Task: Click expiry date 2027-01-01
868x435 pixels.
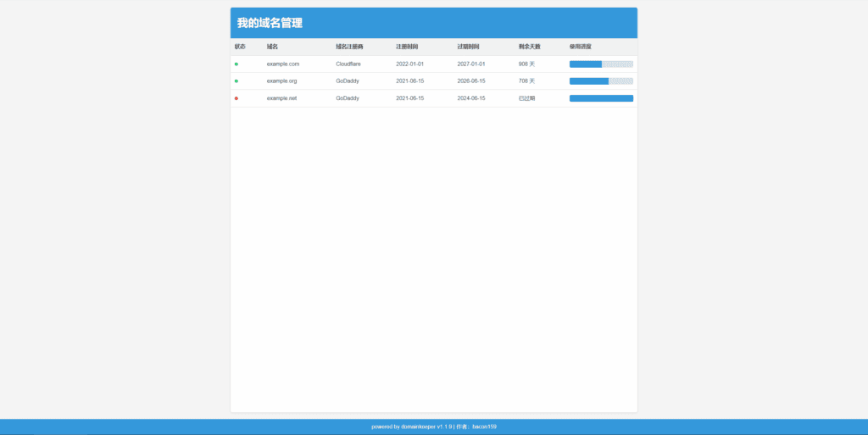Action: tap(471, 64)
